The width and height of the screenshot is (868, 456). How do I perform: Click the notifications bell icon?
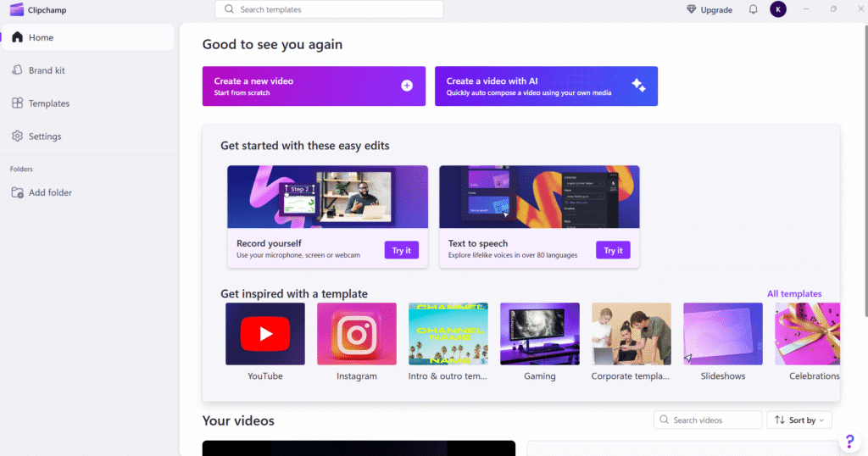pyautogui.click(x=753, y=9)
